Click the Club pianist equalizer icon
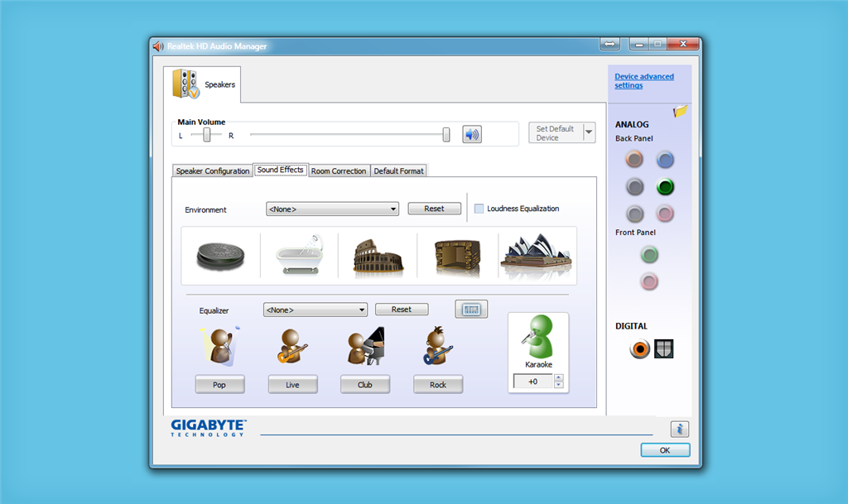Image resolution: width=848 pixels, height=504 pixels. point(365,346)
